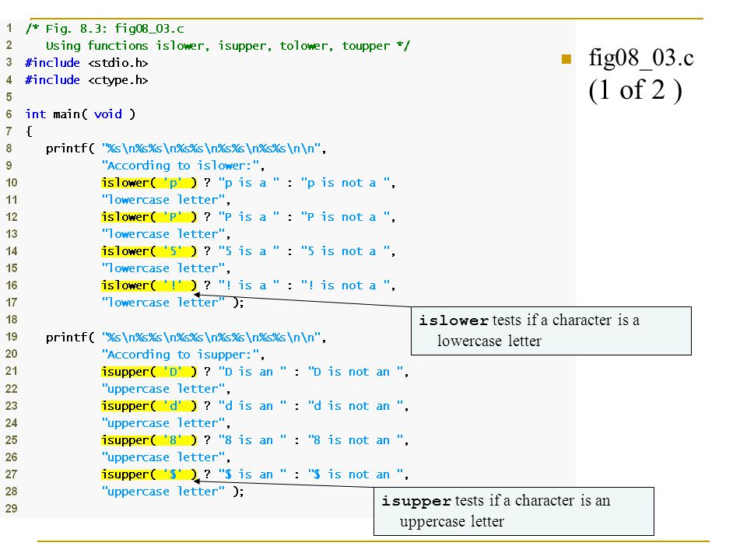
Task: Click "lowercase letter" string on line 17
Action: coord(163,303)
